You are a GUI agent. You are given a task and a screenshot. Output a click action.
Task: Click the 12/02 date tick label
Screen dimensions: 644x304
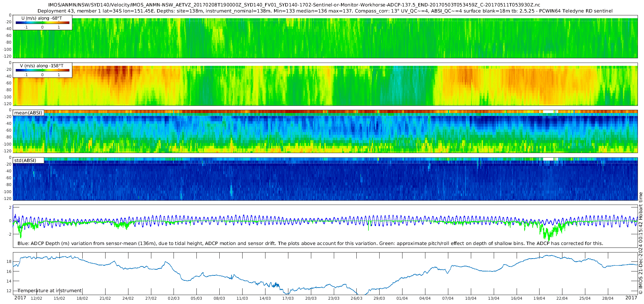coord(36,298)
